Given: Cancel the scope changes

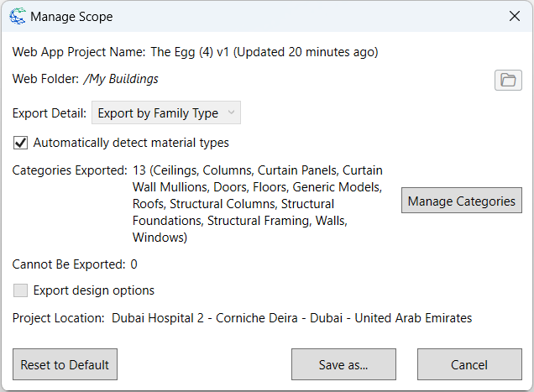Looking at the screenshot, I should [x=469, y=364].
